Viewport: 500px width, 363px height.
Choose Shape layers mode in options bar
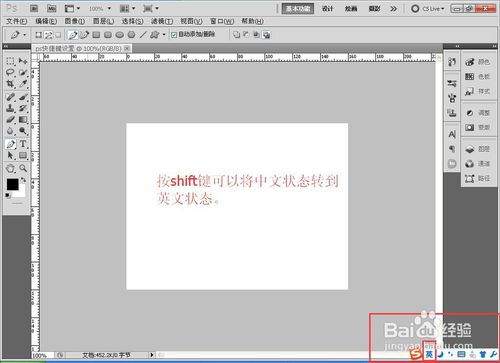point(39,35)
